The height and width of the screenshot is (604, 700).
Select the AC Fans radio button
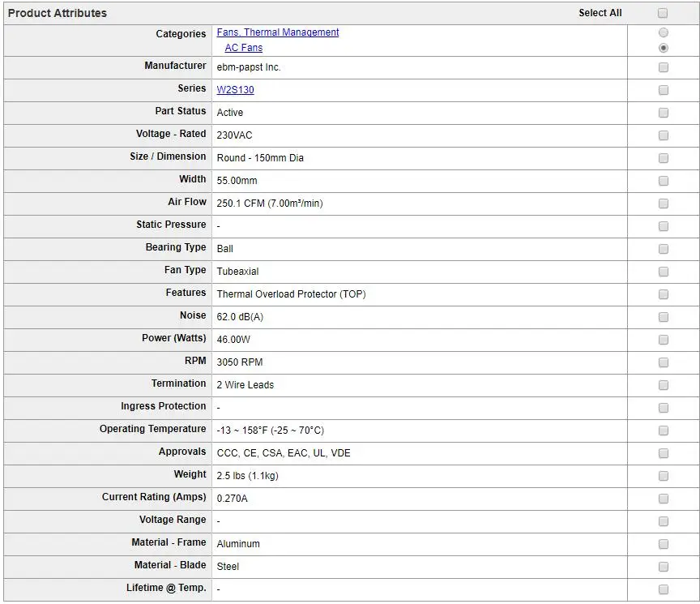[x=664, y=48]
